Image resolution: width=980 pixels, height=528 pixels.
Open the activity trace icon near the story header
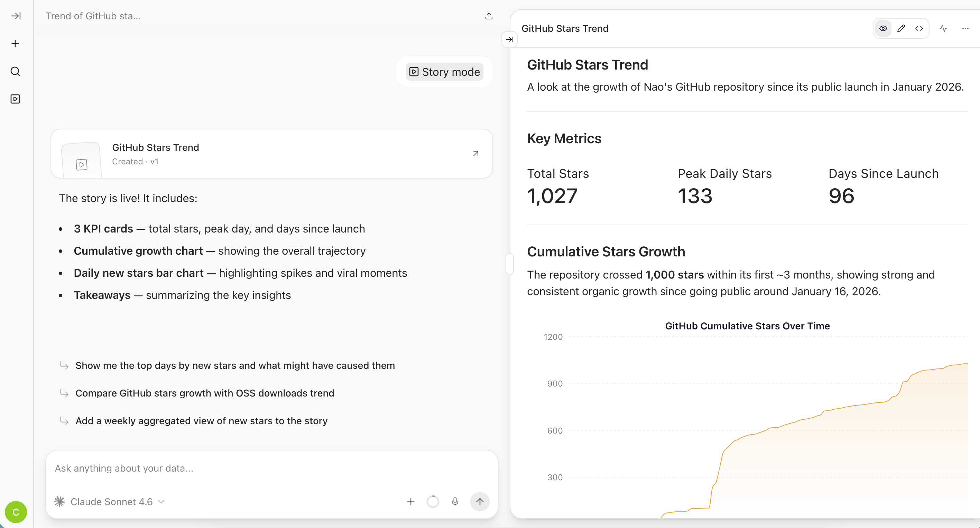943,28
